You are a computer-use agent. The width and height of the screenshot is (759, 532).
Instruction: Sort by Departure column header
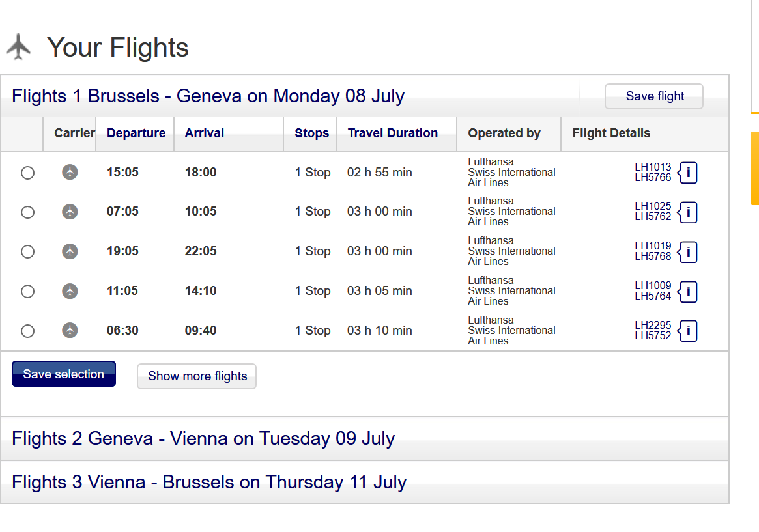coord(136,133)
